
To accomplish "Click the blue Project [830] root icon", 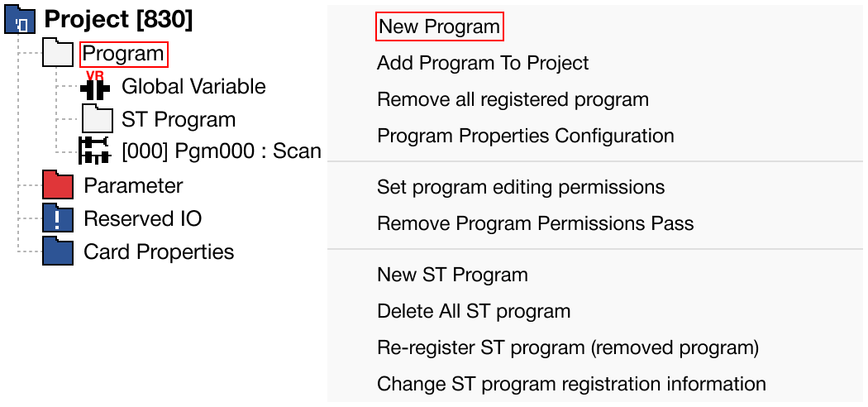I will (20, 21).
